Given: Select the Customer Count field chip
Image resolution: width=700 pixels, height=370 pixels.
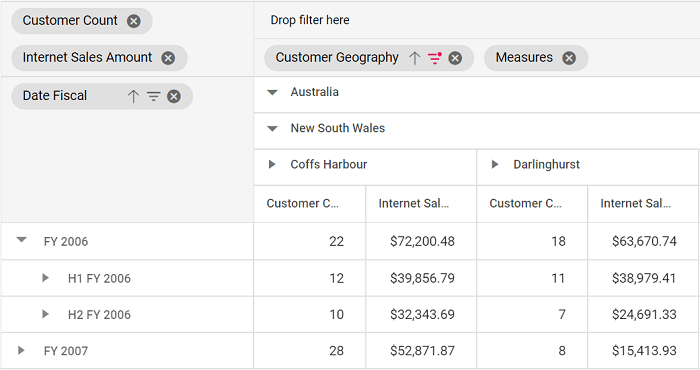Looking at the screenshot, I should [x=82, y=21].
